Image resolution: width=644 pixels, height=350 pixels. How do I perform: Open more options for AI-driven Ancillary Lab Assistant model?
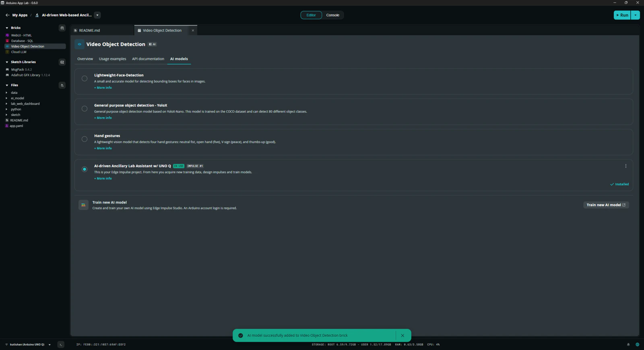625,166
